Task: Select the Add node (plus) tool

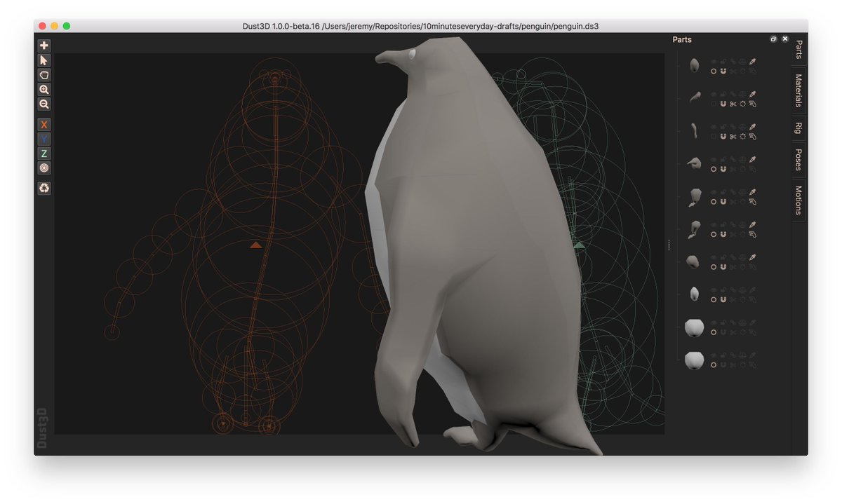Action: (x=44, y=46)
